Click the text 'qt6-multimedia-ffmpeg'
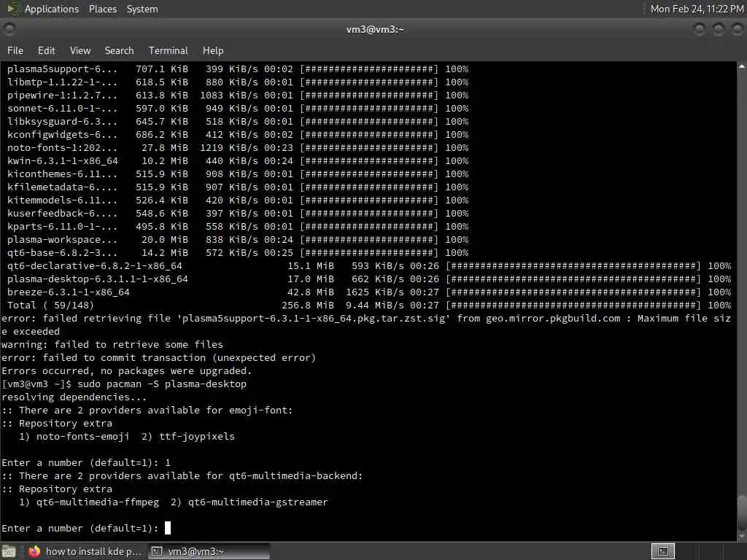Screen dimensions: 747x560 point(98,502)
